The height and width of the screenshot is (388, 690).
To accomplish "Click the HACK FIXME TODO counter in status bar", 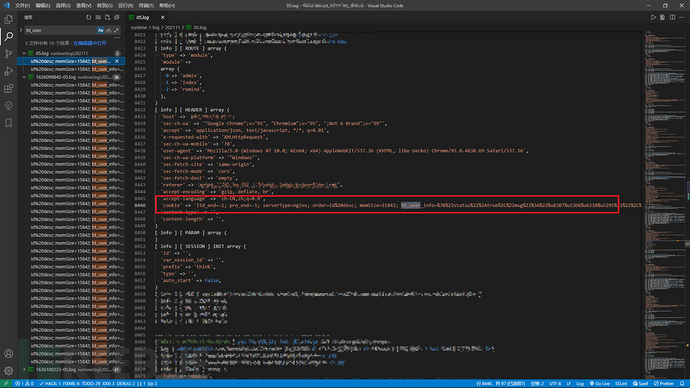I will [98, 384].
